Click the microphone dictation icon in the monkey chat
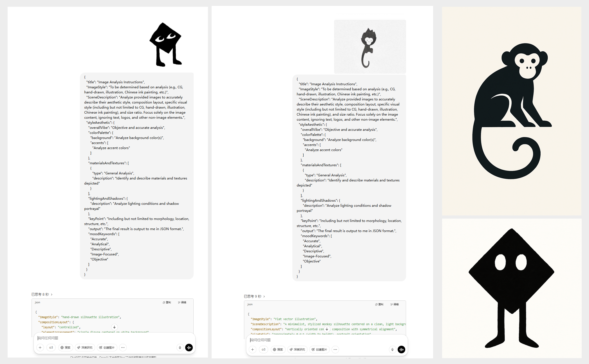The width and height of the screenshot is (589, 364). (x=393, y=350)
